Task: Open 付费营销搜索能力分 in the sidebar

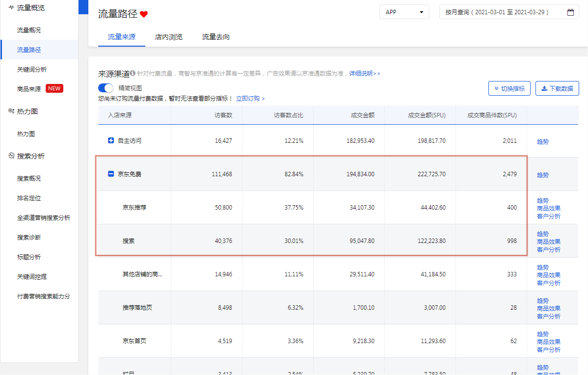Action: [x=44, y=296]
